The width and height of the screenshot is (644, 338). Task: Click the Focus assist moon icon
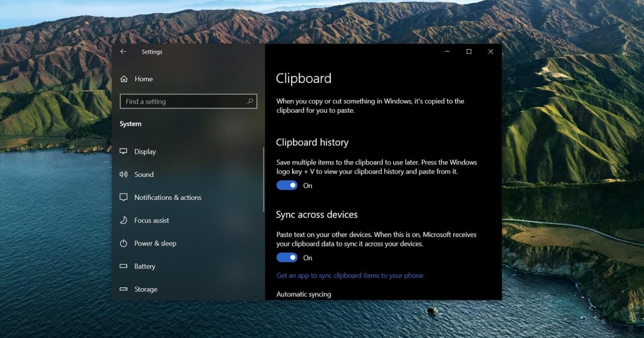[x=123, y=220]
